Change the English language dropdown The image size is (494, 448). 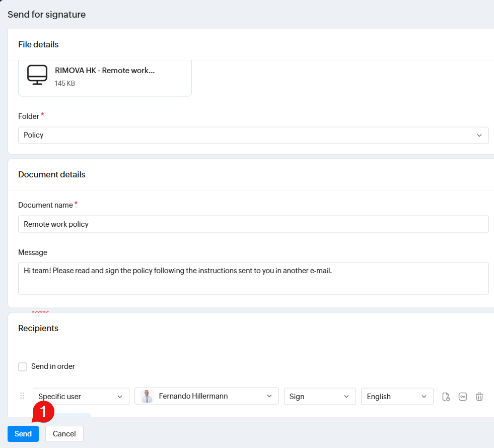coord(397,397)
